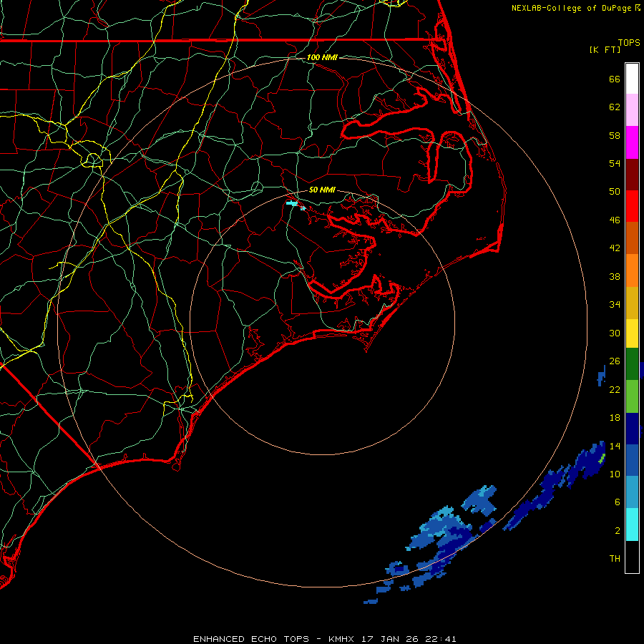Click the bright red 46-50 K FT legend swatch
The image size is (644, 644).
(632, 206)
